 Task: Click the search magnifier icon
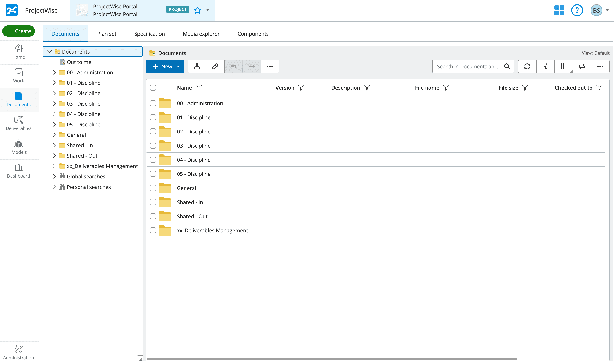(x=507, y=66)
